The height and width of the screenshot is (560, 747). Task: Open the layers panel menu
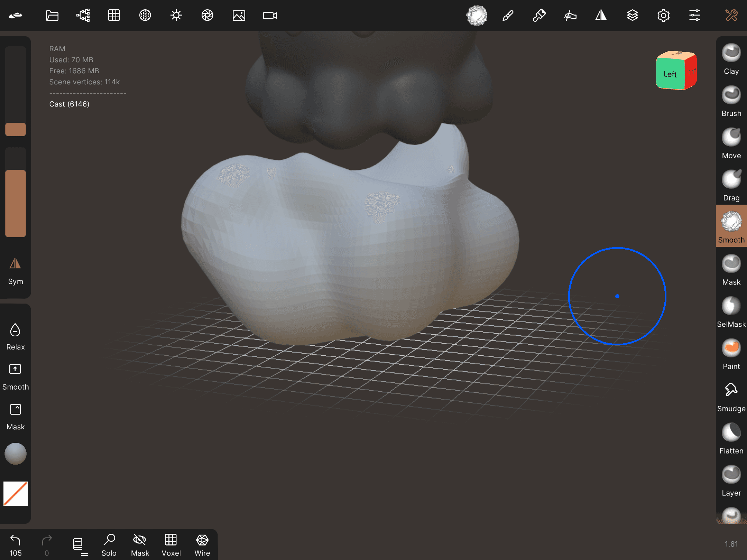pyautogui.click(x=632, y=16)
